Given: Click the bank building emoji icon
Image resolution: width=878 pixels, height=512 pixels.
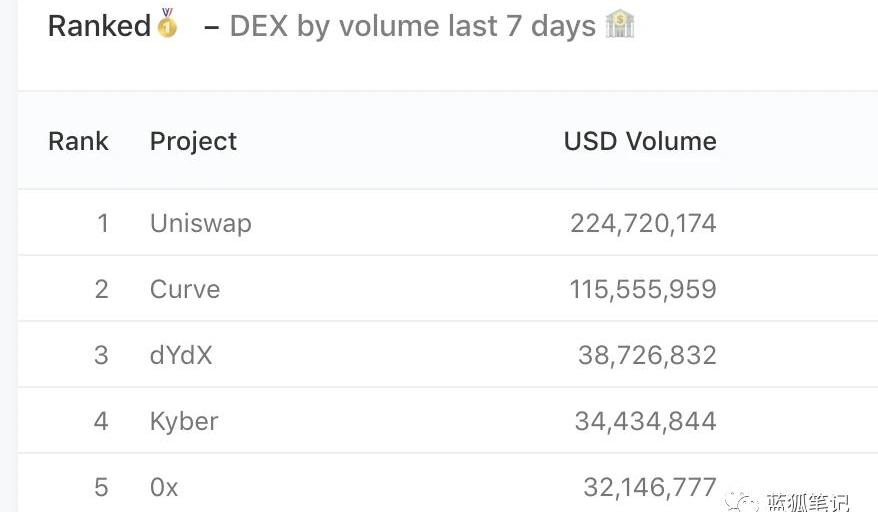Looking at the screenshot, I should click(620, 25).
